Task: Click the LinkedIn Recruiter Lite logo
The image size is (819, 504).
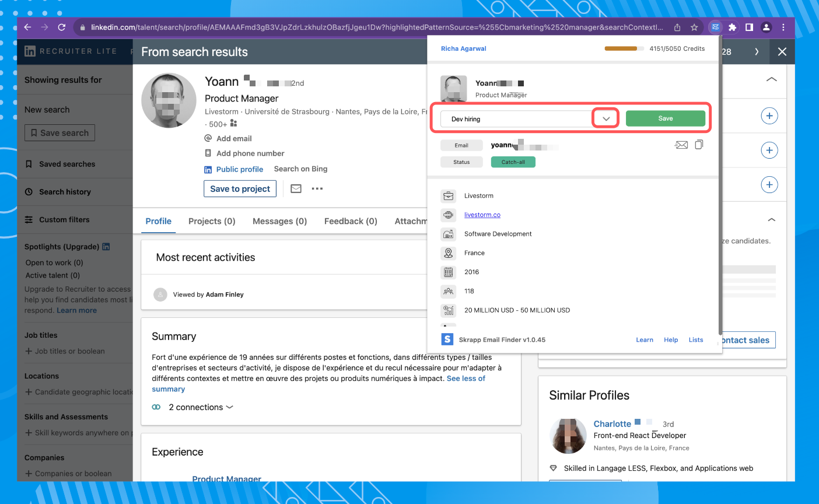Action: point(71,51)
